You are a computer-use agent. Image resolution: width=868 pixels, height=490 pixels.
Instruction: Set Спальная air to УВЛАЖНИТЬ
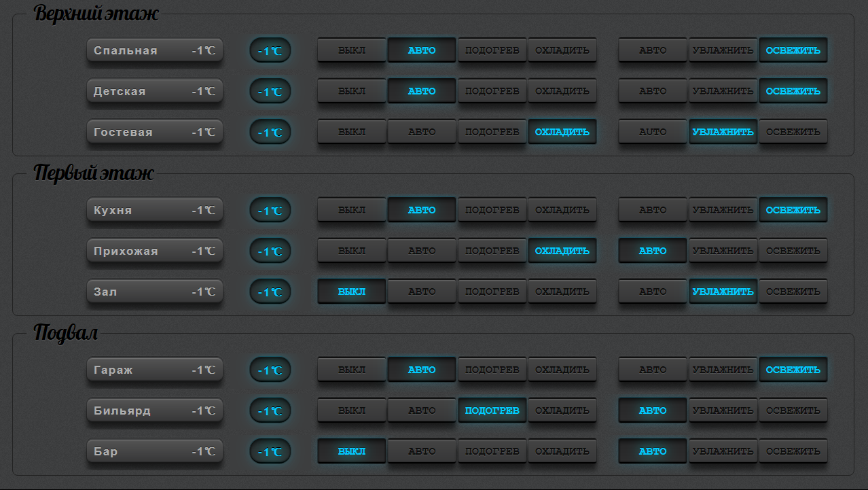click(x=723, y=50)
